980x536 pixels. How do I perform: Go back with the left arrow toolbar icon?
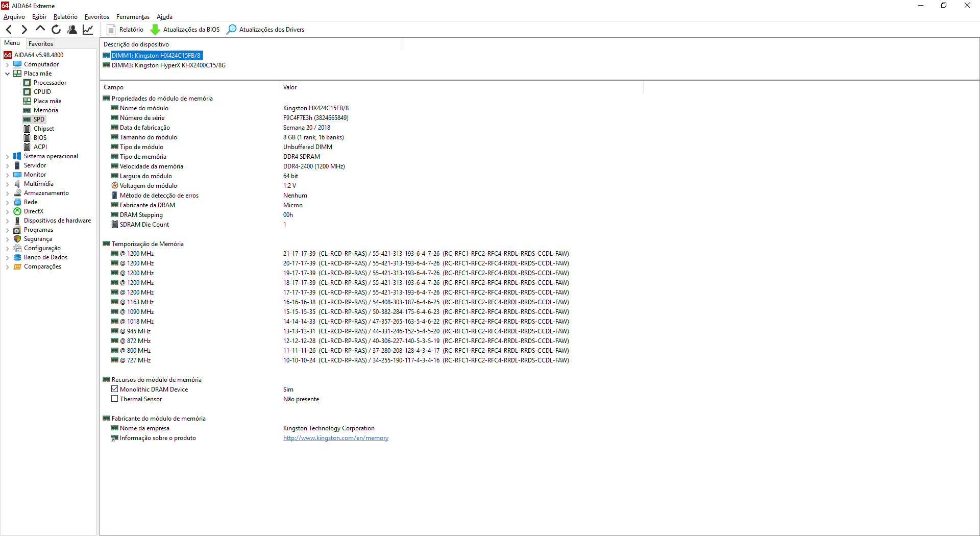9,30
